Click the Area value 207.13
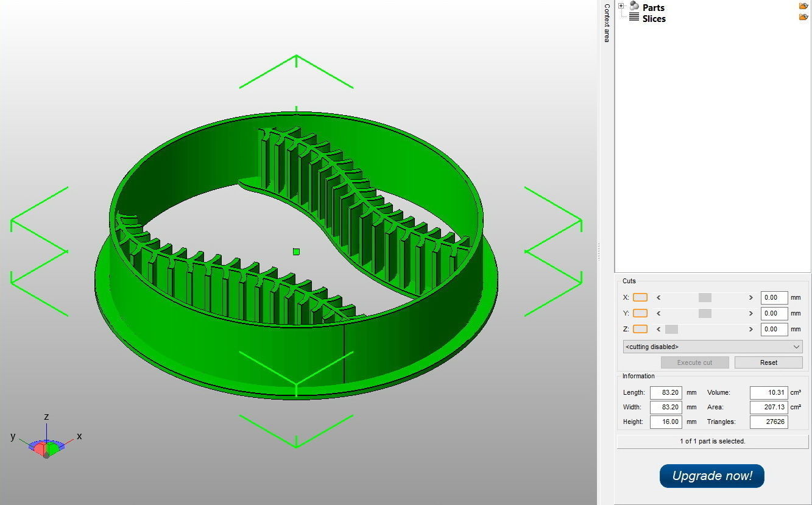Viewport: 812px width, 505px height. [769, 408]
